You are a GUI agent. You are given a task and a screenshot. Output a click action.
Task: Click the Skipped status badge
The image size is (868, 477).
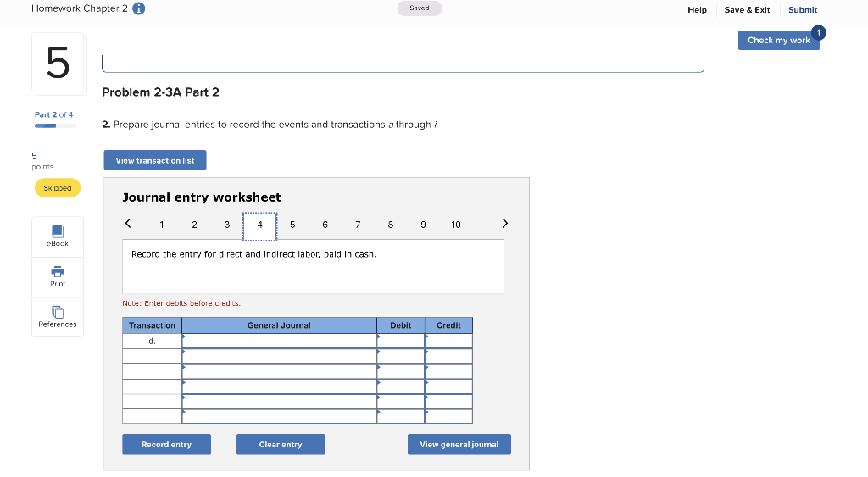coord(58,188)
